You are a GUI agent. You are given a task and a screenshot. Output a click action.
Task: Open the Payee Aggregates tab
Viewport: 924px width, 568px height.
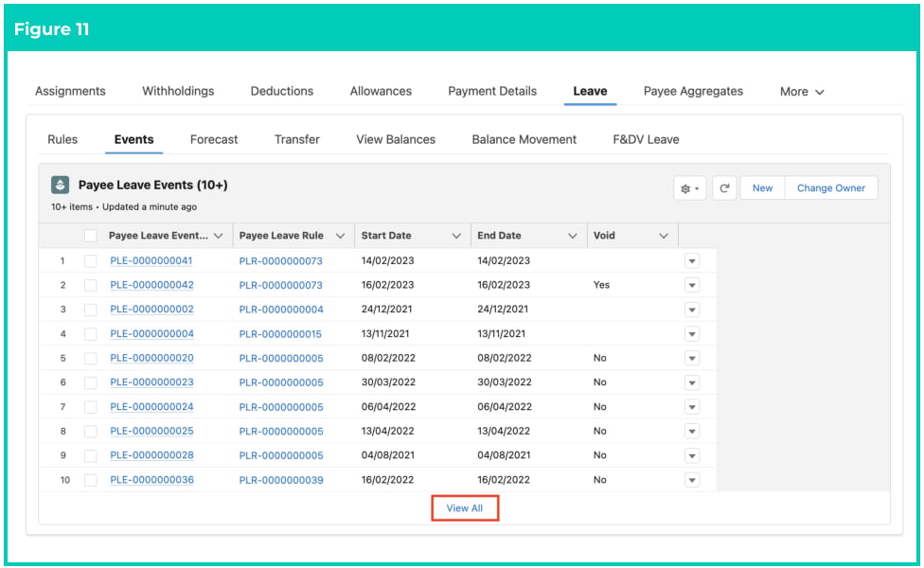[x=693, y=91]
